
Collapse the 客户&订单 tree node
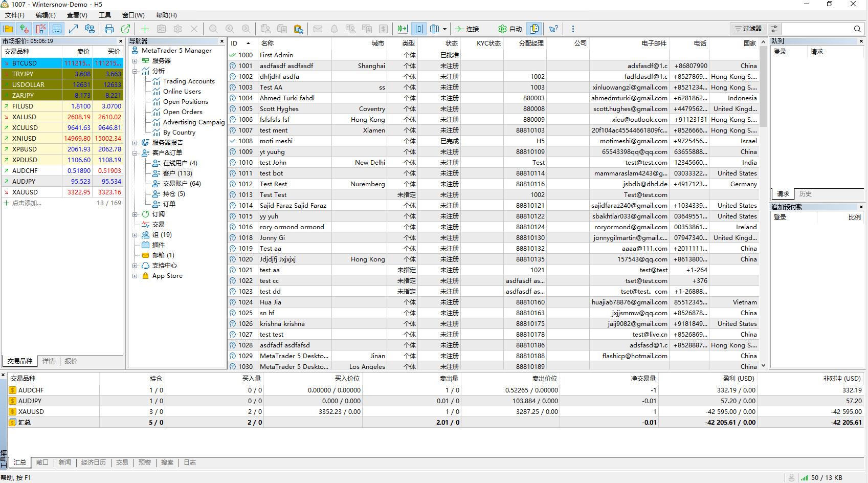click(135, 152)
